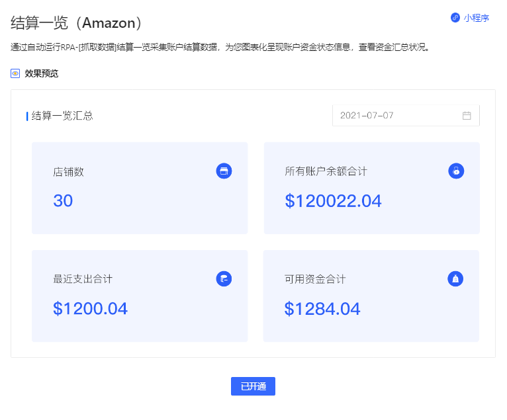Click the coins icon on 最近支出合计 card
507x420 pixels.
[224, 278]
